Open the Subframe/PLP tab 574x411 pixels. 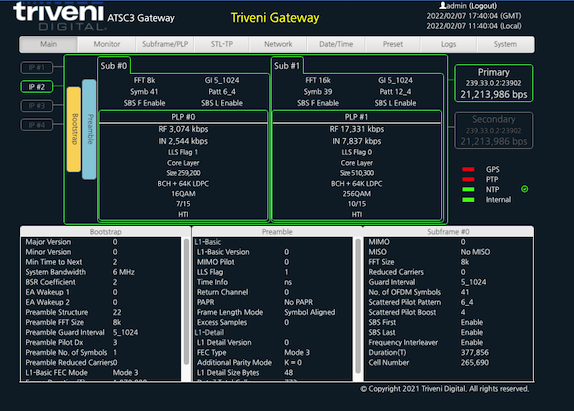tap(165, 44)
